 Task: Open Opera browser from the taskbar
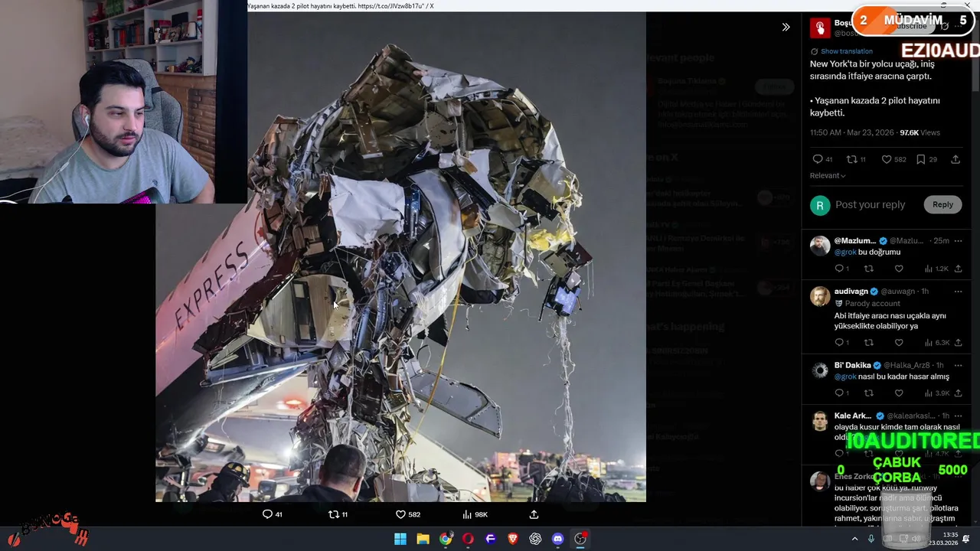(468, 539)
